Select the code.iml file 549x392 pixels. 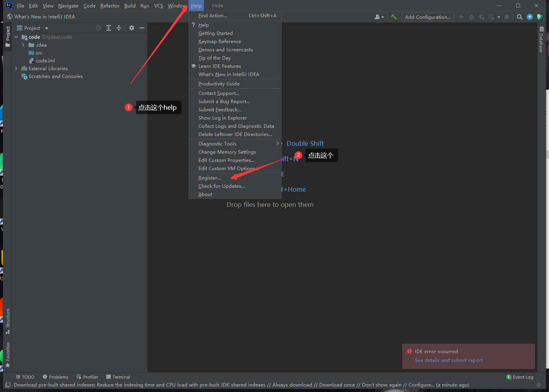tap(42, 61)
